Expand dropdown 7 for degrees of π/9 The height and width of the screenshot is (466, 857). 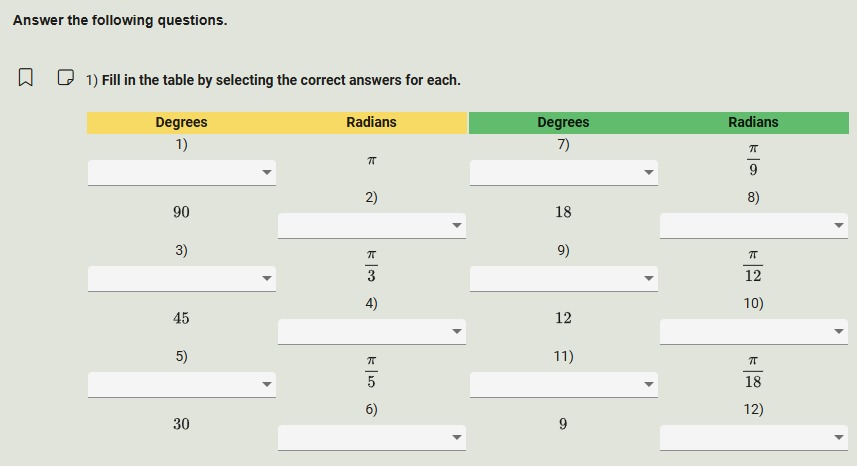click(563, 172)
